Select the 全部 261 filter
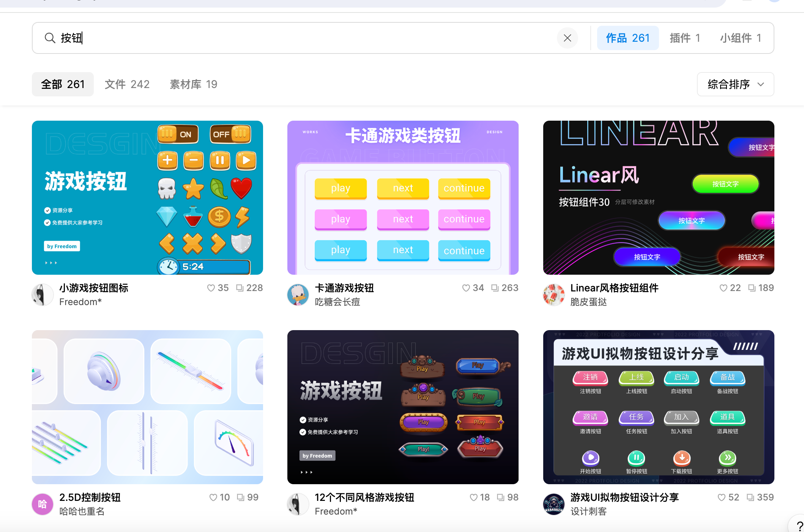This screenshot has width=804, height=532. click(63, 84)
